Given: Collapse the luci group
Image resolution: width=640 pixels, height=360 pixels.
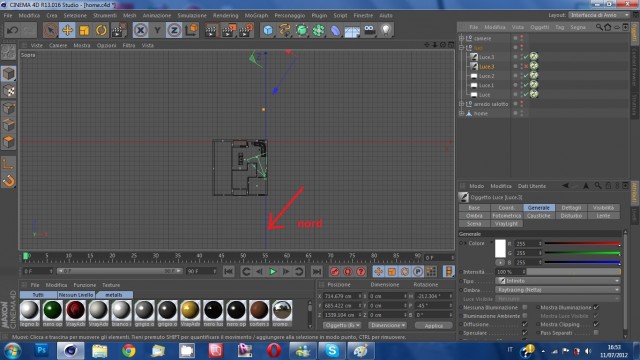Looking at the screenshot, I should pos(462,48).
